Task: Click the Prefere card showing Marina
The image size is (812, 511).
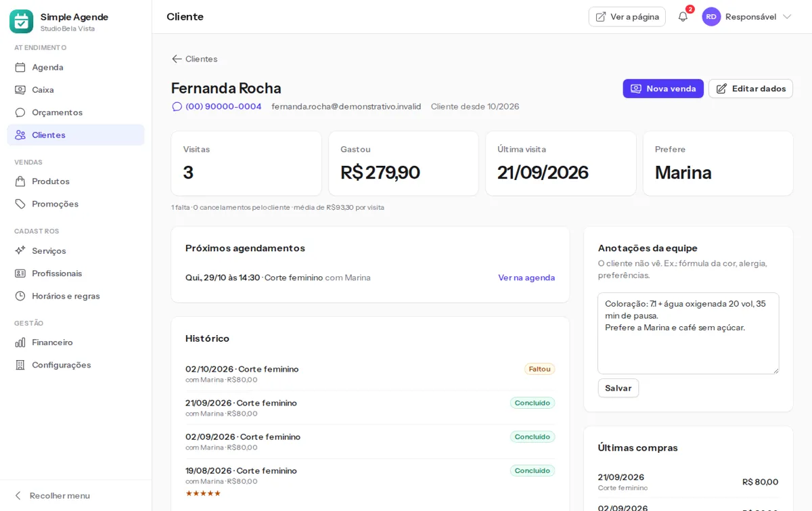Action: click(718, 164)
